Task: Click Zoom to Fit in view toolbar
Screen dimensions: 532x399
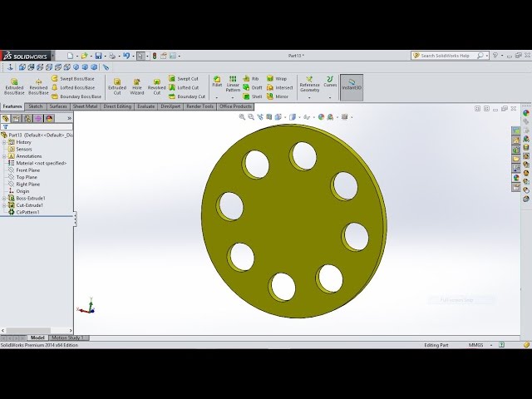Action: pyautogui.click(x=242, y=117)
